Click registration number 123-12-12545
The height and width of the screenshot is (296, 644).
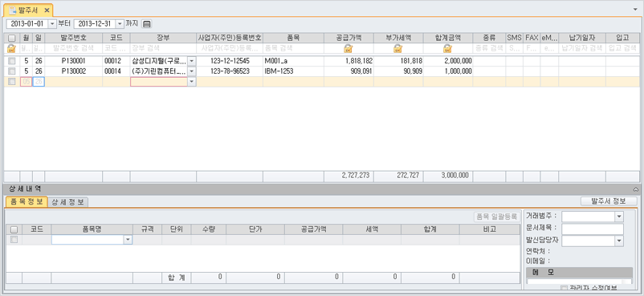pos(230,61)
